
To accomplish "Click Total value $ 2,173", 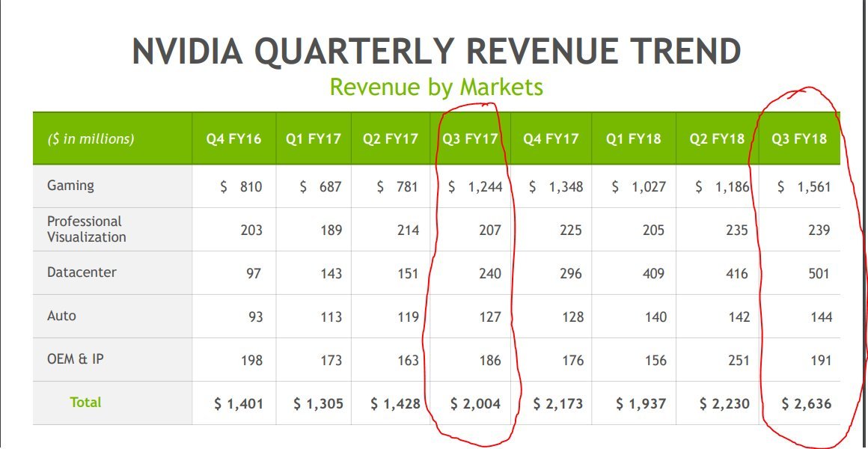I will [558, 404].
